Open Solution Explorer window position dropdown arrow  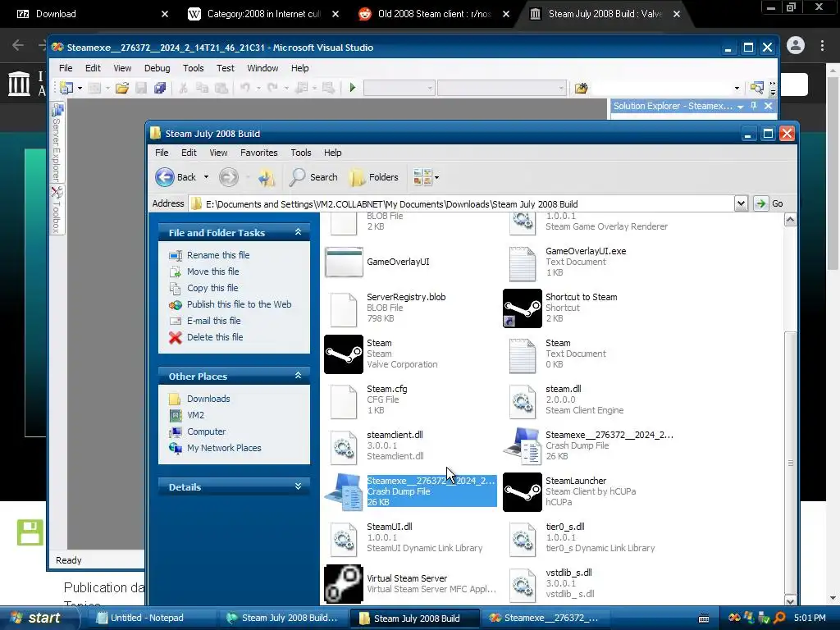[741, 107]
